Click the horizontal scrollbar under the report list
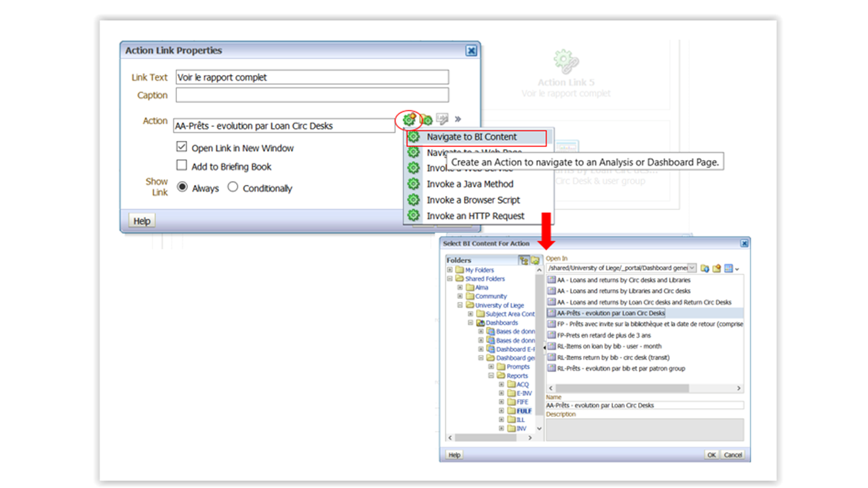This screenshot has width=868, height=488. pyautogui.click(x=644, y=388)
